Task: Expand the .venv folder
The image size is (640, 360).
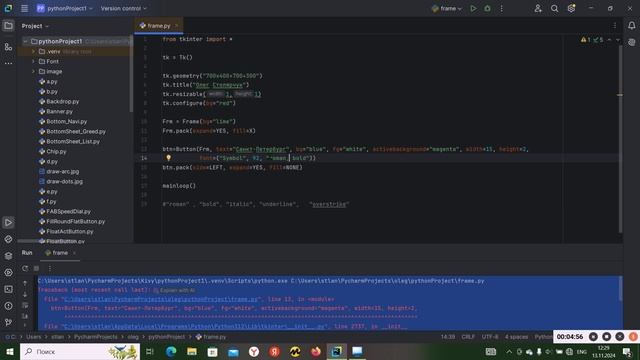Action: pos(33,51)
